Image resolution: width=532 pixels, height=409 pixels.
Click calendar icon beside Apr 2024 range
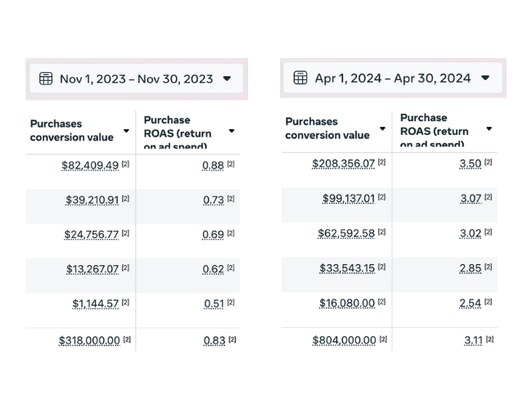[300, 78]
